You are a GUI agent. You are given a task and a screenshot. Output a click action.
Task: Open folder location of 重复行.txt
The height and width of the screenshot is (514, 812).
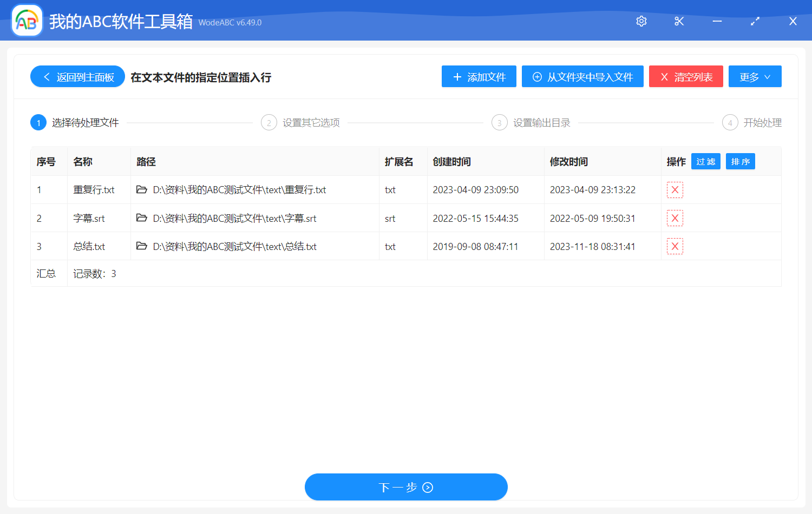[x=142, y=190]
